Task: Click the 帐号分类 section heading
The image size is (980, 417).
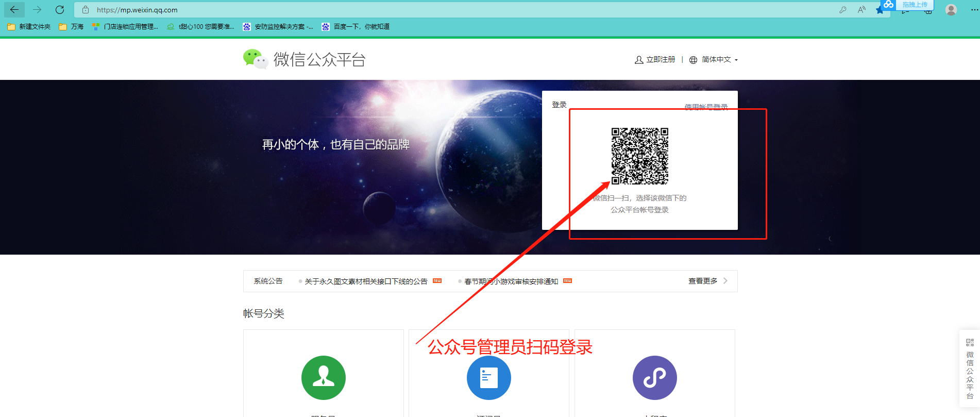Action: [x=264, y=313]
